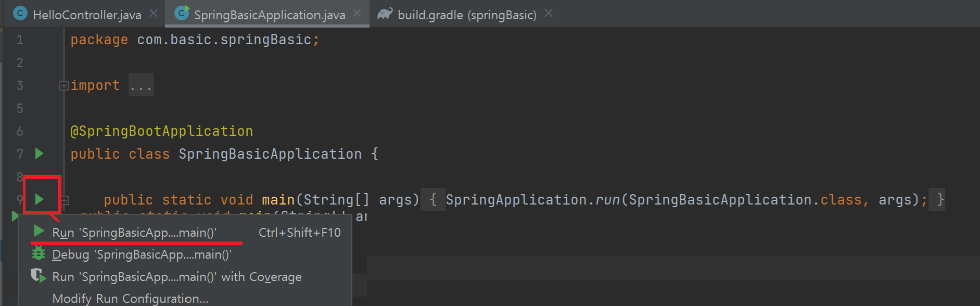
Task: Select Debug 'SpringBasicApp....main()' from the menu
Action: point(185,254)
